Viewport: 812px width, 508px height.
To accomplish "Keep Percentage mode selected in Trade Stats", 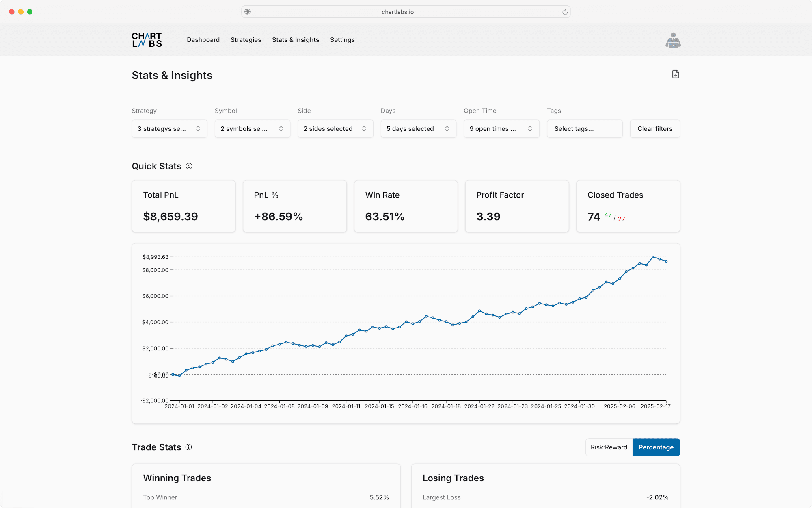I will (656, 447).
